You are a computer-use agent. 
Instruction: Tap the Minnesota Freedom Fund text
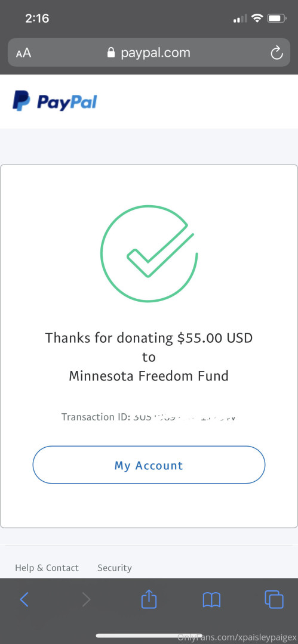click(x=149, y=376)
